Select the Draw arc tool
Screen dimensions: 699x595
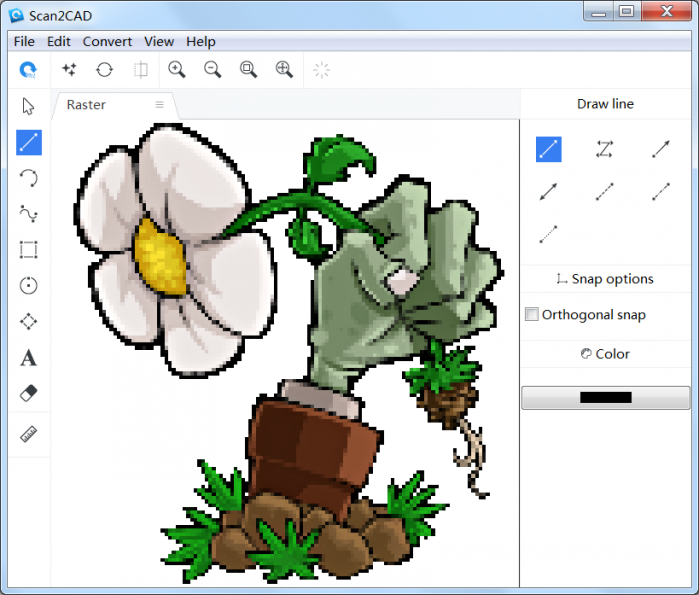tap(29, 178)
